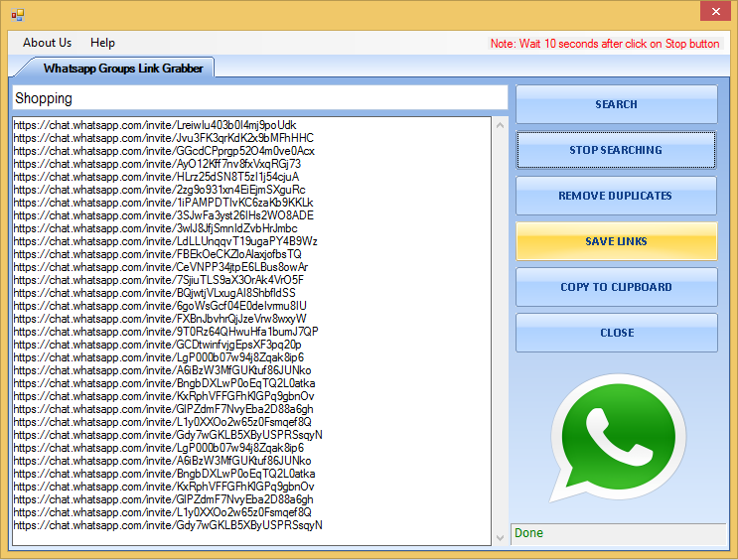Click the SEARCH button

[617, 104]
